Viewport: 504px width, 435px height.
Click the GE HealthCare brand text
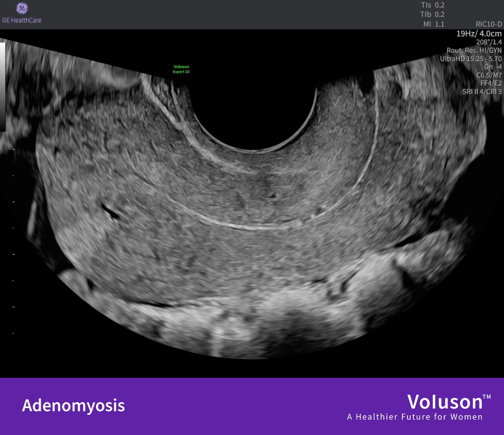pyautogui.click(x=22, y=20)
